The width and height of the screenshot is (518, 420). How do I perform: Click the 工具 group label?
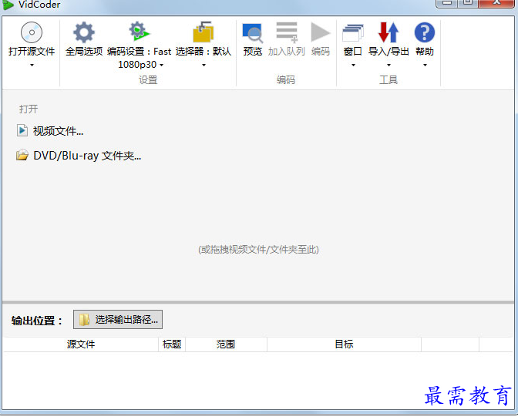pyautogui.click(x=388, y=80)
